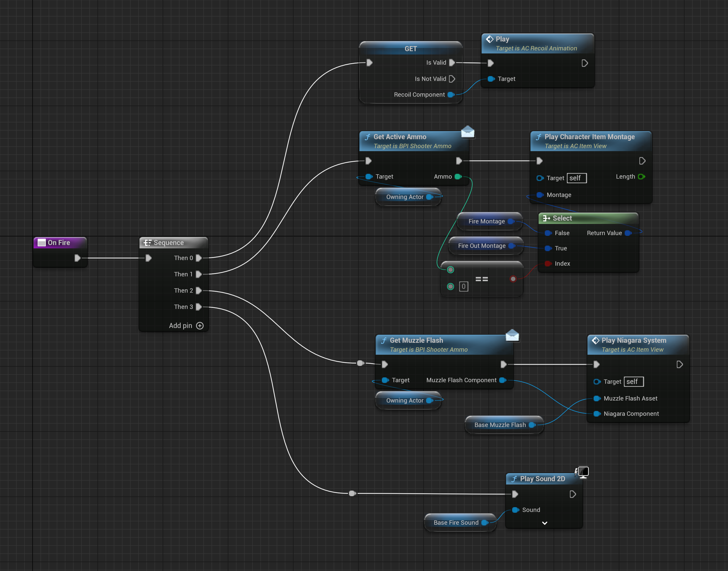Click the Base Muzzle Flash variable pin
This screenshot has width=728, height=571.
(x=532, y=425)
